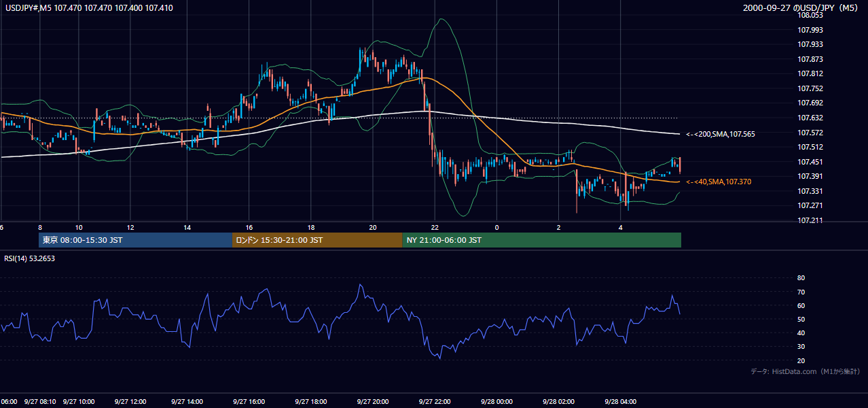The width and height of the screenshot is (868, 408).
Task: Click RSI scale value 60
Action: click(801, 305)
